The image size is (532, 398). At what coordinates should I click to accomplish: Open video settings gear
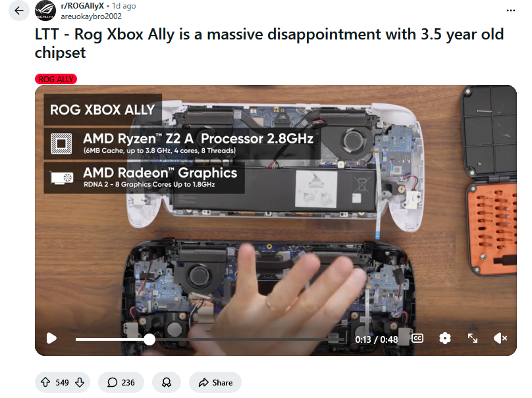coord(445,338)
